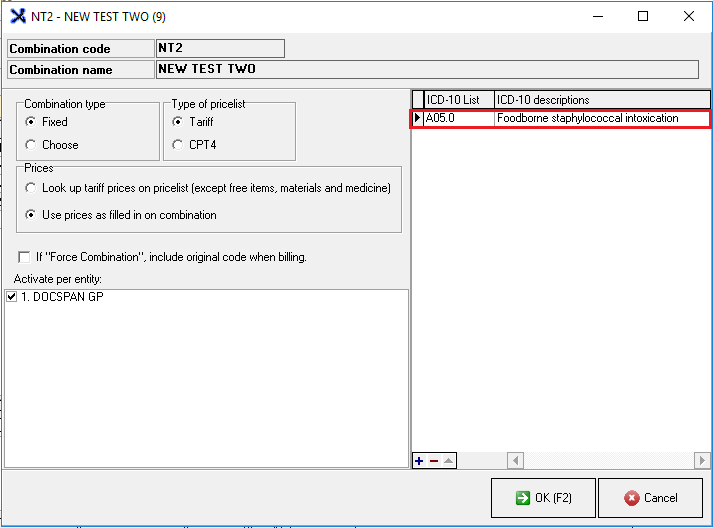Select the A05.0 code cell
This screenshot has width=713, height=528.
coord(459,118)
